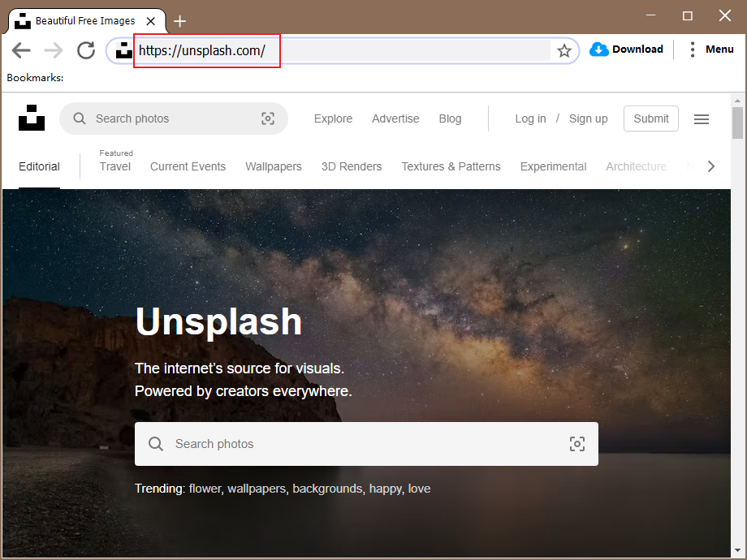Image resolution: width=747 pixels, height=560 pixels.
Task: Click trending term love
Action: [419, 489]
